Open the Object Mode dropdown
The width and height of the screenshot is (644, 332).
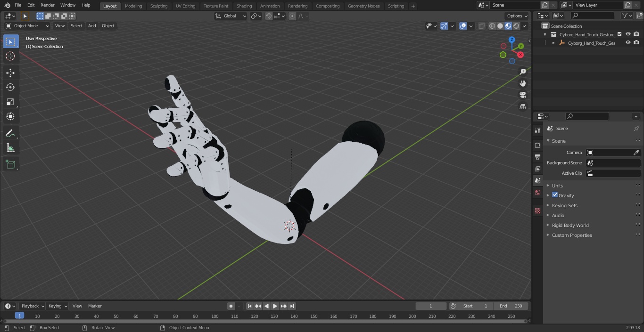tap(27, 26)
